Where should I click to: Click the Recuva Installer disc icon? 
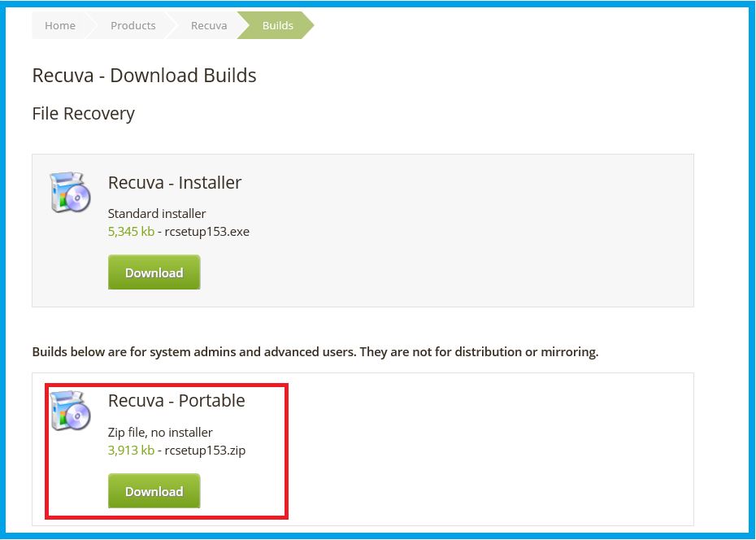pos(71,192)
